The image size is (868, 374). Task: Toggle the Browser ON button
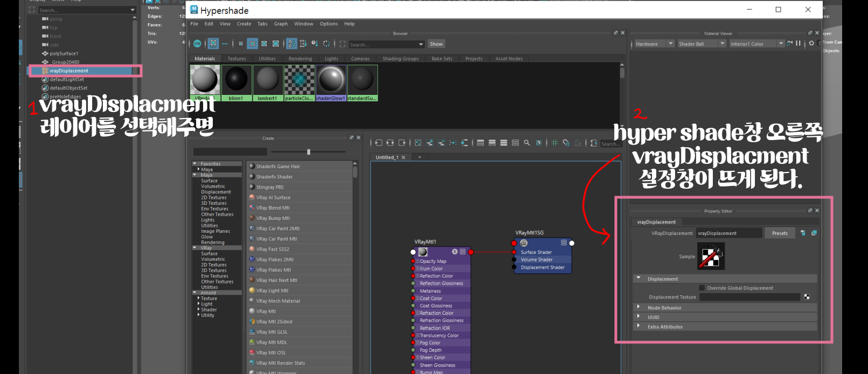[197, 44]
